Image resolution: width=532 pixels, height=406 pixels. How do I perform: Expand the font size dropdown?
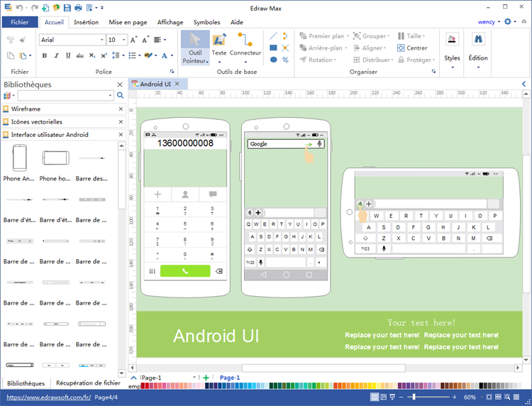click(x=123, y=40)
